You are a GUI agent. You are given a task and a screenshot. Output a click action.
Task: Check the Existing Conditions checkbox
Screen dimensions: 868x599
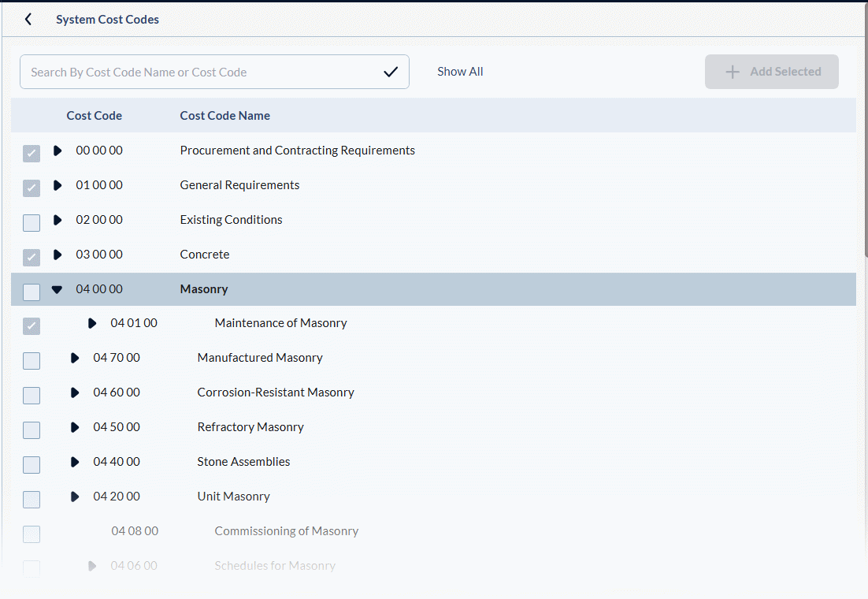coord(32,223)
